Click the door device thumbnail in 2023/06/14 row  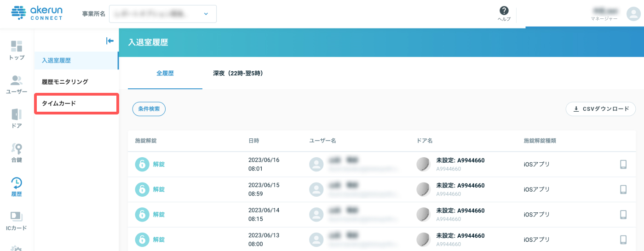pyautogui.click(x=423, y=214)
